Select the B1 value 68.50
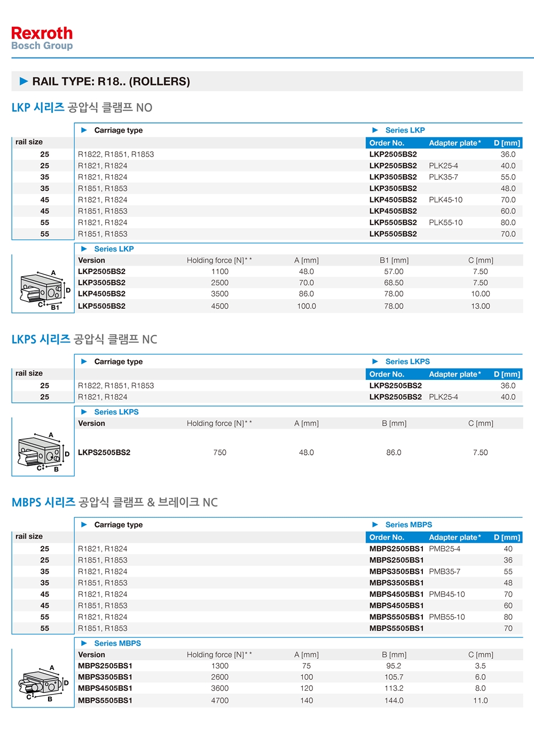This screenshot has height=756, width=534. click(x=394, y=283)
